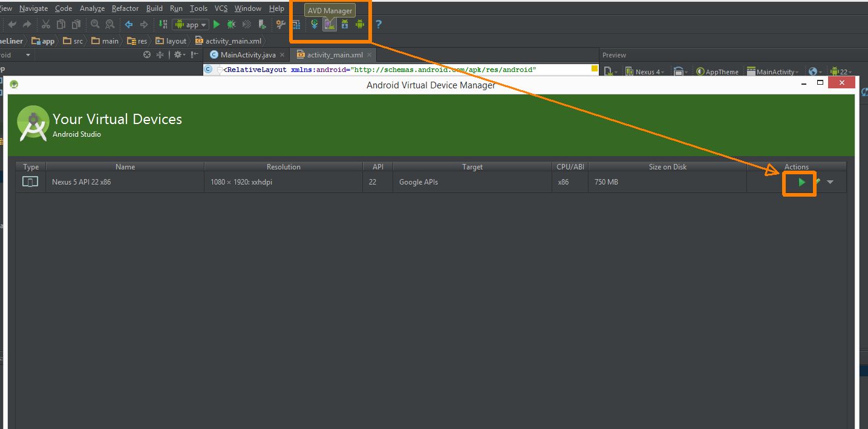Open the Run menu

coord(176,8)
